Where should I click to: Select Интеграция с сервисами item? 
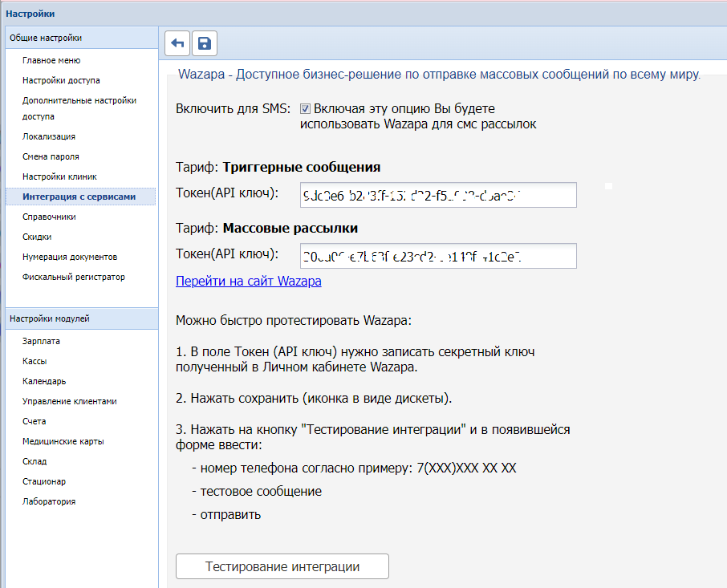tap(79, 197)
